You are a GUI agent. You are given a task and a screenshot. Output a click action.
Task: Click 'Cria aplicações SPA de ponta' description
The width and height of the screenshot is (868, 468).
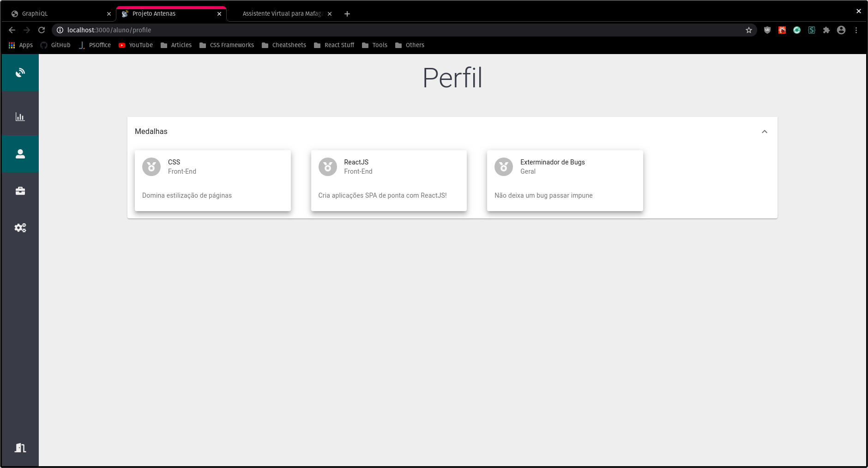pyautogui.click(x=382, y=195)
